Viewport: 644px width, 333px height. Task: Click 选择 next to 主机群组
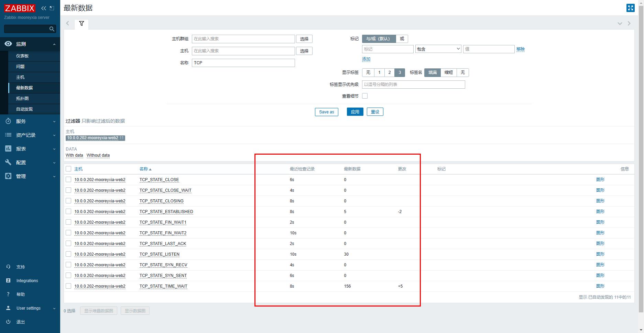pos(304,39)
